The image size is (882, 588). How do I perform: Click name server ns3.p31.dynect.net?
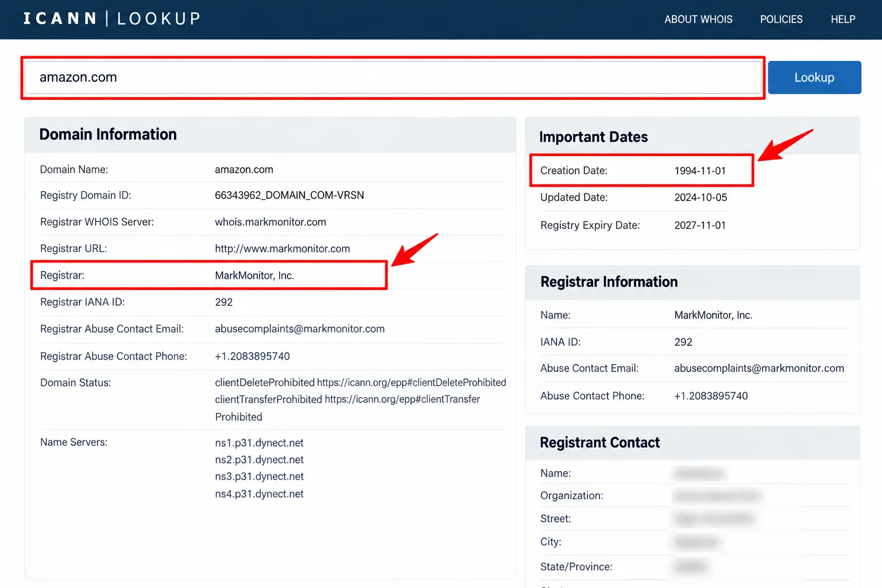tap(260, 477)
